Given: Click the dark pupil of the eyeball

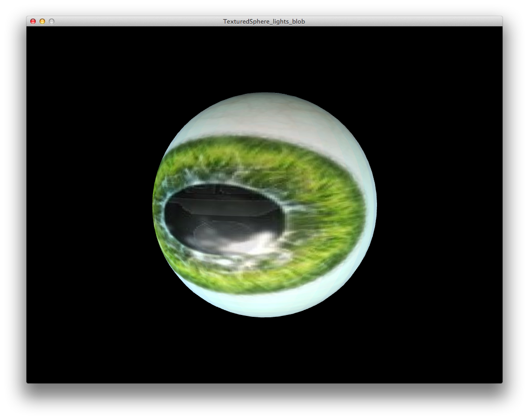Looking at the screenshot, I should pos(225,219).
